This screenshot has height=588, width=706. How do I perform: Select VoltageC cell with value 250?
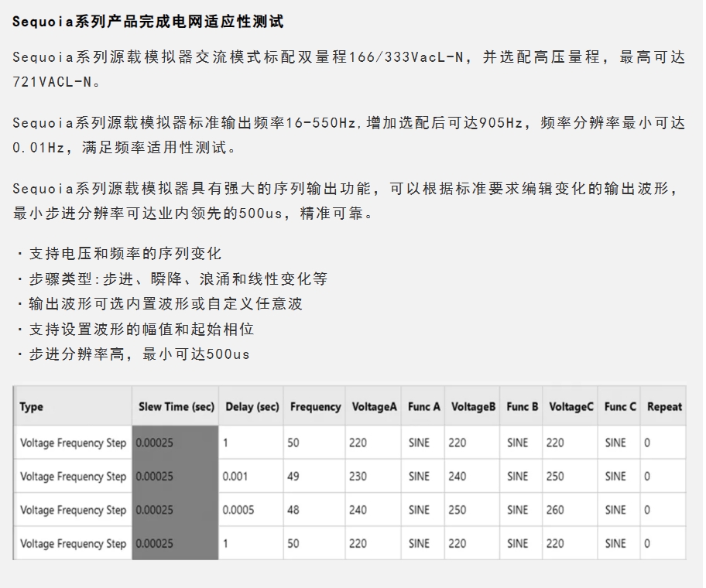click(x=570, y=476)
